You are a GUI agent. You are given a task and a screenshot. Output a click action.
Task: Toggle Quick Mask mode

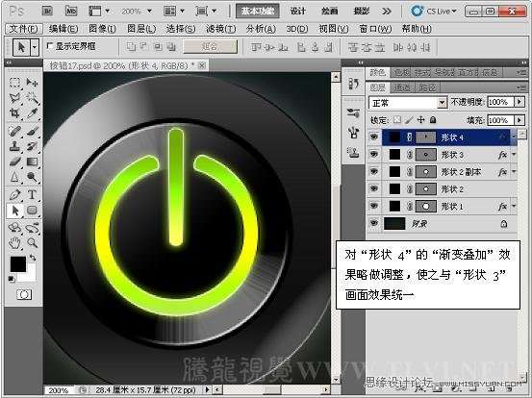coord(24,294)
